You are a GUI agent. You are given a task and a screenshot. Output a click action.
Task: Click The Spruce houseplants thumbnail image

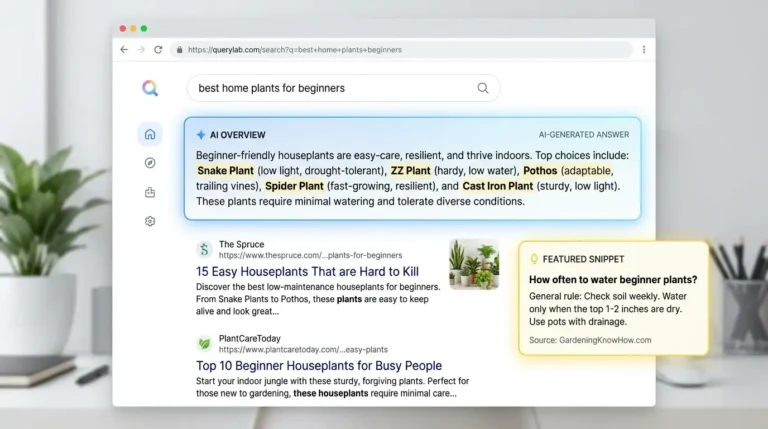pyautogui.click(x=474, y=264)
